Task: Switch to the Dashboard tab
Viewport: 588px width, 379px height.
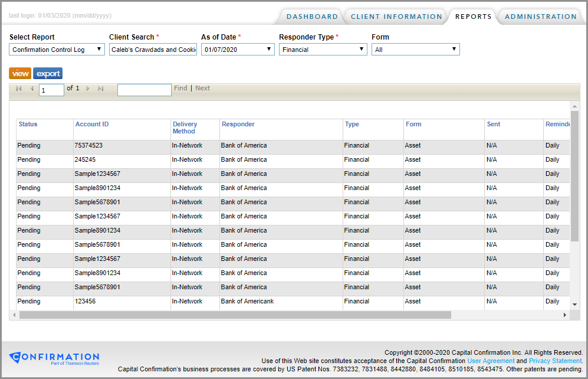Action: pyautogui.click(x=312, y=16)
